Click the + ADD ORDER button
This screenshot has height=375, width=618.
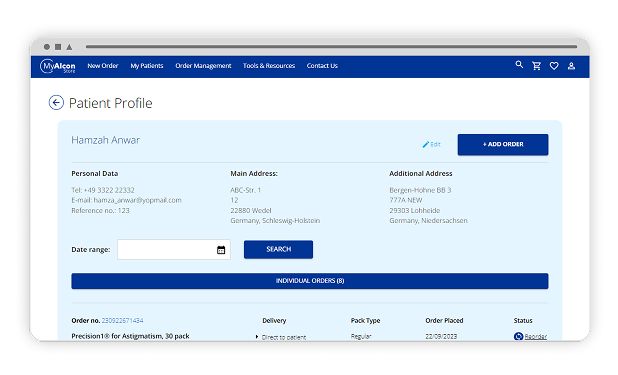pyautogui.click(x=503, y=145)
